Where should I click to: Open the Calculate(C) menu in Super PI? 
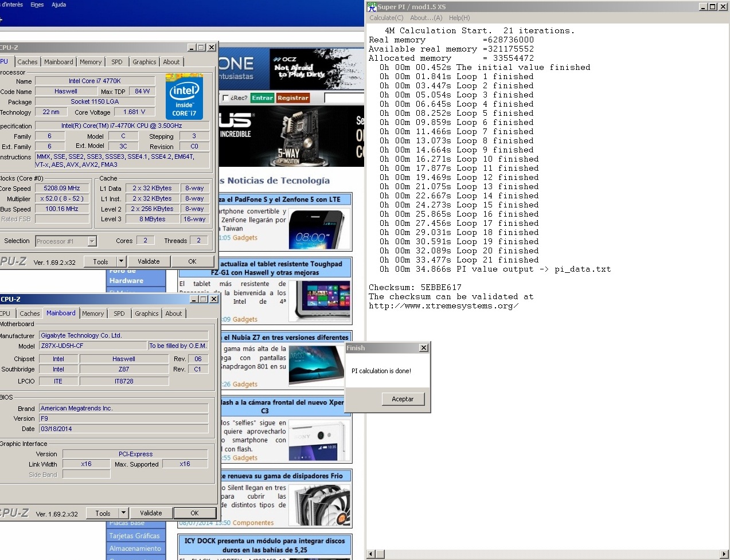coord(387,18)
